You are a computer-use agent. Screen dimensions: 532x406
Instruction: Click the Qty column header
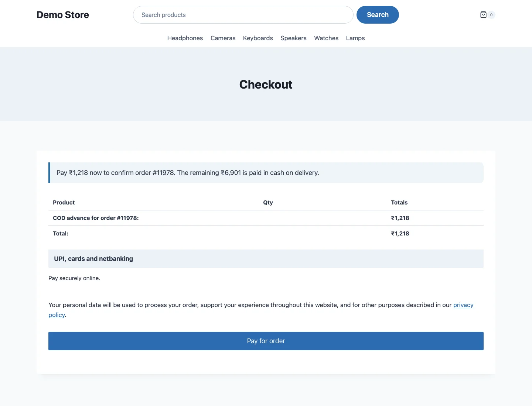[x=268, y=202]
